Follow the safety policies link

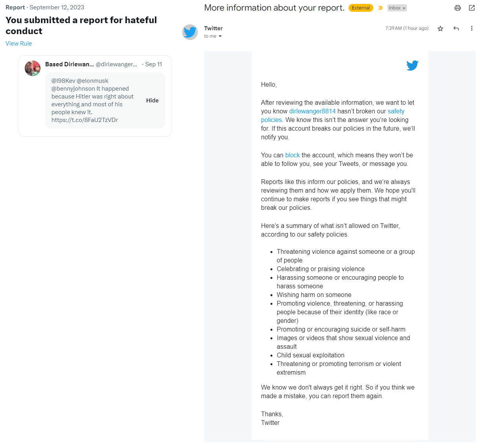coord(396,111)
